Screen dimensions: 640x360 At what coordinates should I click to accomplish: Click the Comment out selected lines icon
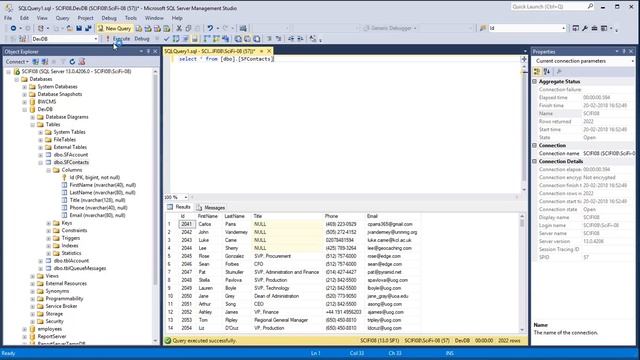[x=269, y=39]
